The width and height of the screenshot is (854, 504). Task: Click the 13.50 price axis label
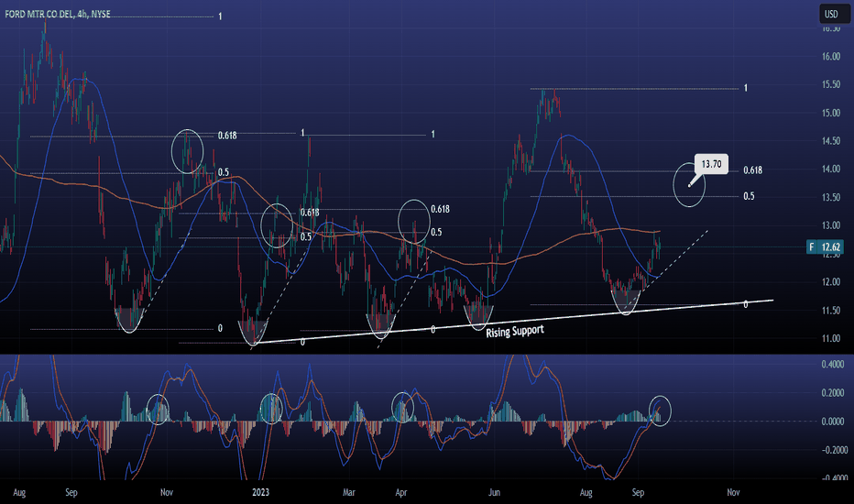coord(830,197)
